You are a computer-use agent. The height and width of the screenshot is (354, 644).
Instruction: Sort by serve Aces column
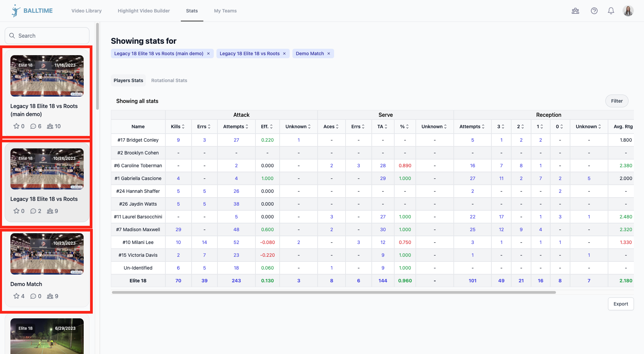(331, 127)
